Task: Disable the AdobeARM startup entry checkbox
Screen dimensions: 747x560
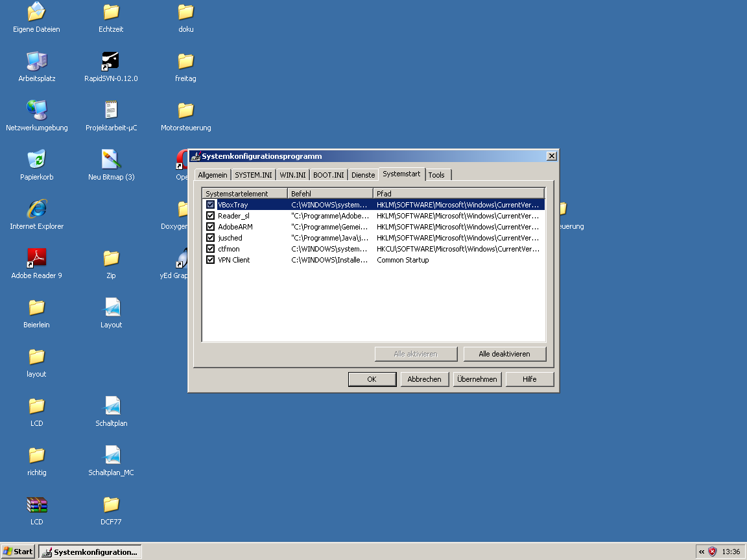Action: [x=211, y=227]
